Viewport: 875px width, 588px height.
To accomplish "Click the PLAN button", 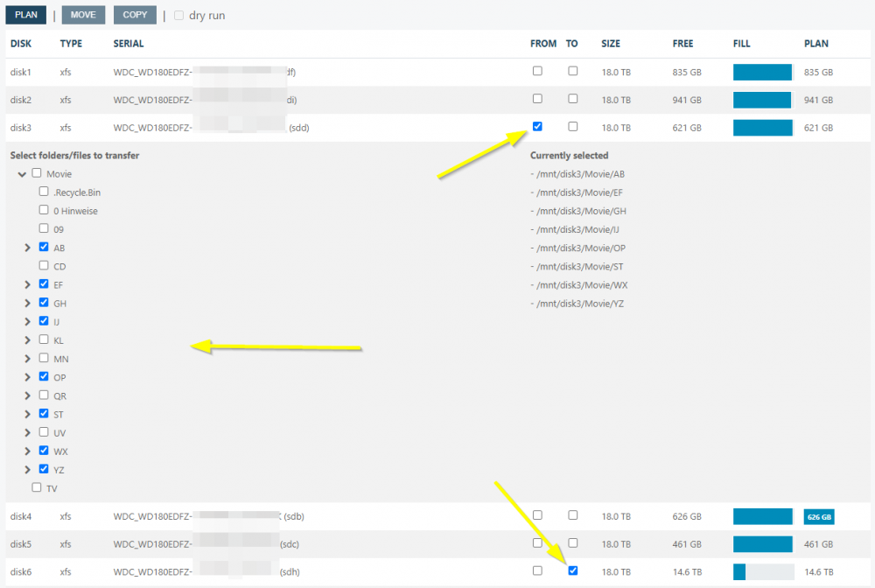I will tap(26, 15).
